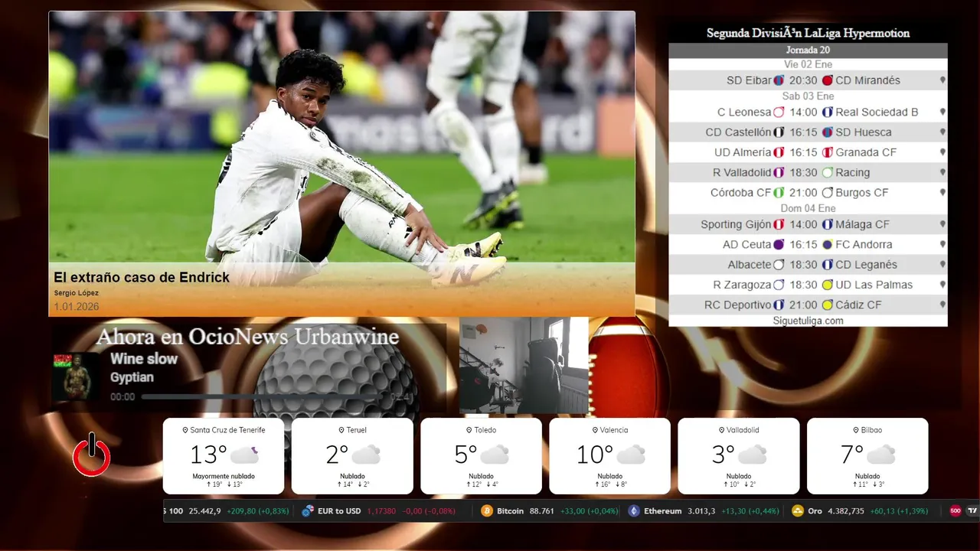Click the FC Andorra team crest
The width and height of the screenshot is (980, 551).
[827, 245]
